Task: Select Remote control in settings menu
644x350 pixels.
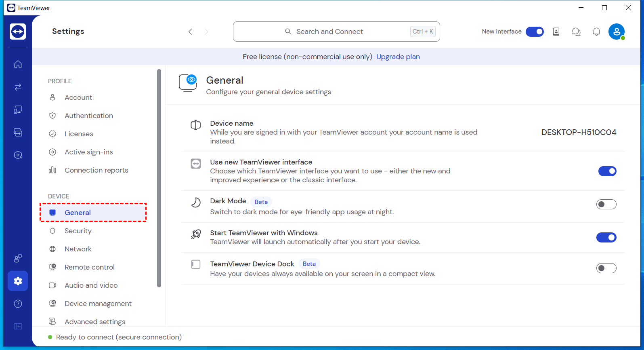Action: [x=89, y=267]
